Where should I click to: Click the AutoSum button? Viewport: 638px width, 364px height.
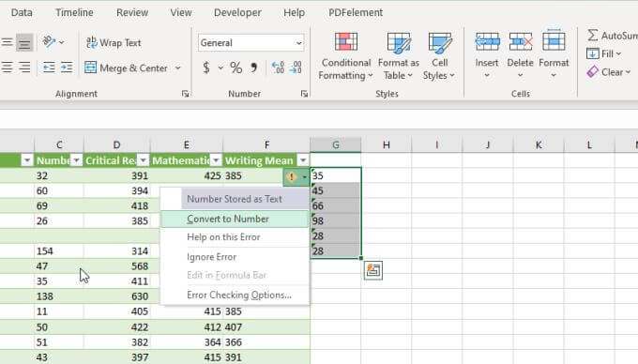[x=612, y=36]
